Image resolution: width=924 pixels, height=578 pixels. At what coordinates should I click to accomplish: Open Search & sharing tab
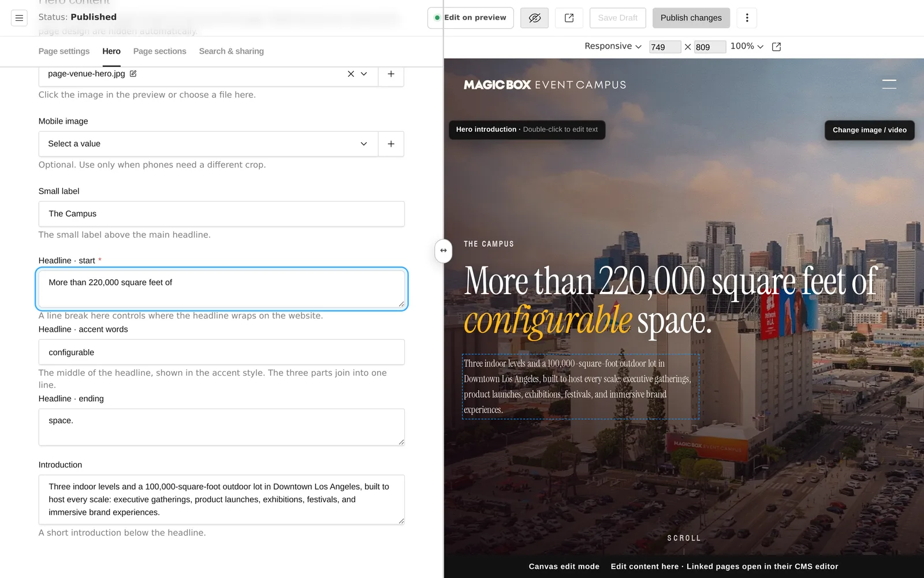(232, 51)
